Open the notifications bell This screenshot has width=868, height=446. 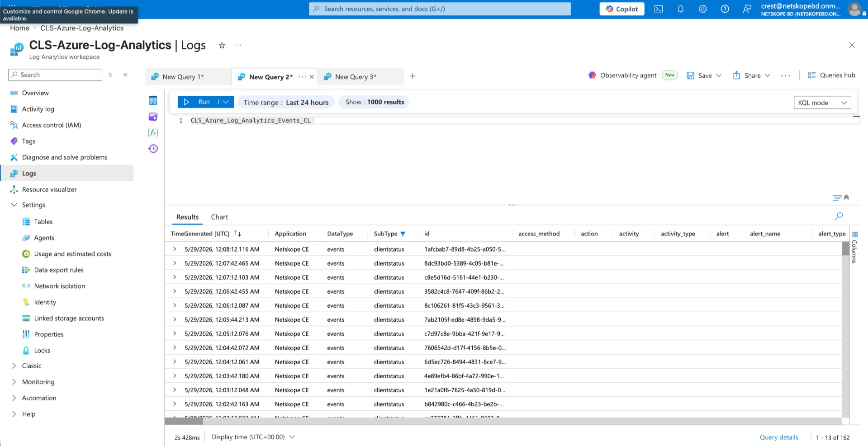(x=681, y=9)
